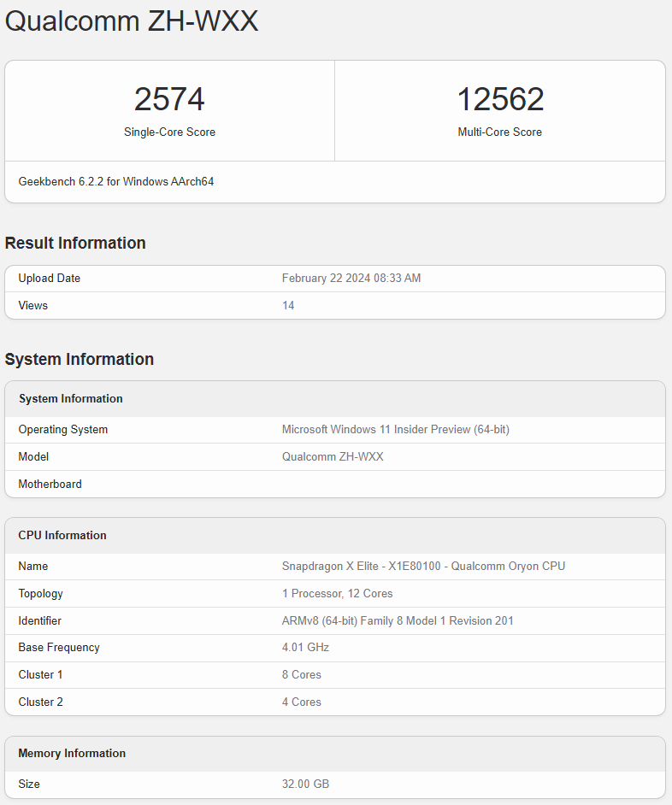Select 'ARMv8 (64-bit) Family 8 Model 1 Revision 201'
The height and width of the screenshot is (805, 672).
click(398, 620)
